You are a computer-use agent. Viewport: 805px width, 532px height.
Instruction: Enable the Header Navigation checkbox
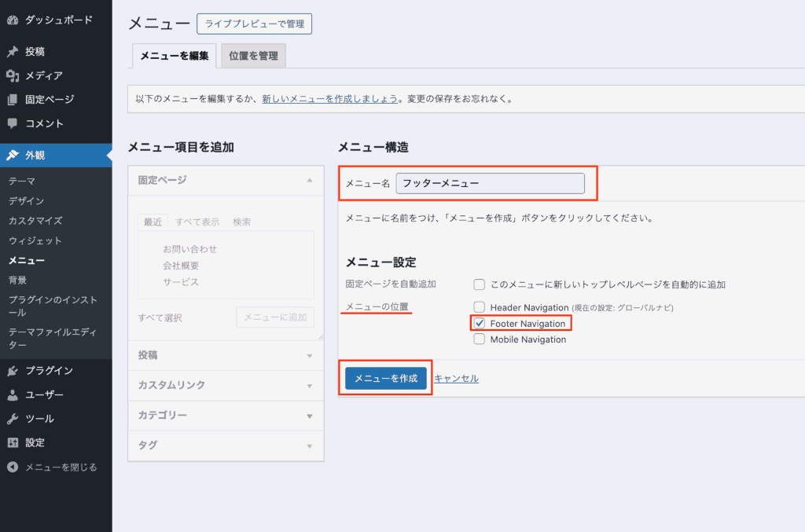coord(480,307)
